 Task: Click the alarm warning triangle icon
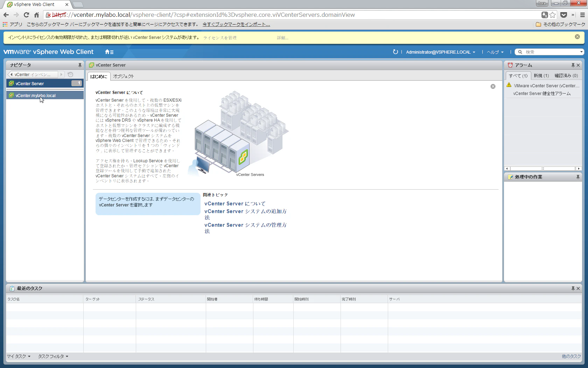[x=509, y=85]
